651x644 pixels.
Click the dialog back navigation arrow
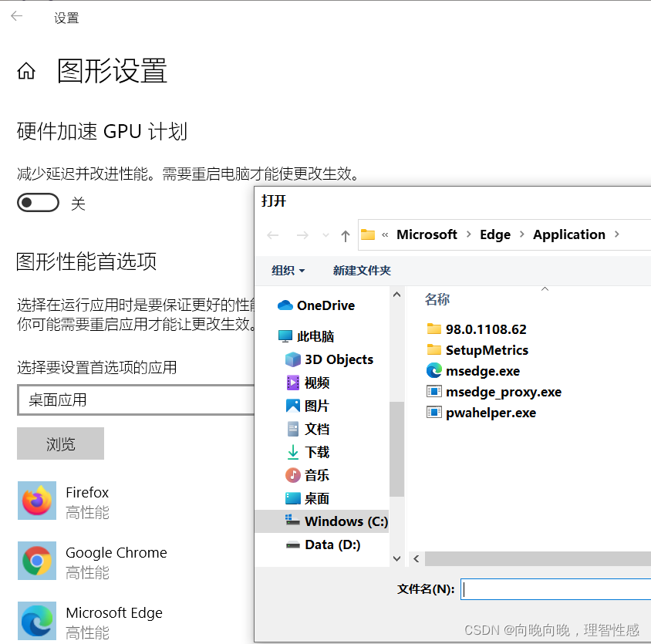pos(273,235)
